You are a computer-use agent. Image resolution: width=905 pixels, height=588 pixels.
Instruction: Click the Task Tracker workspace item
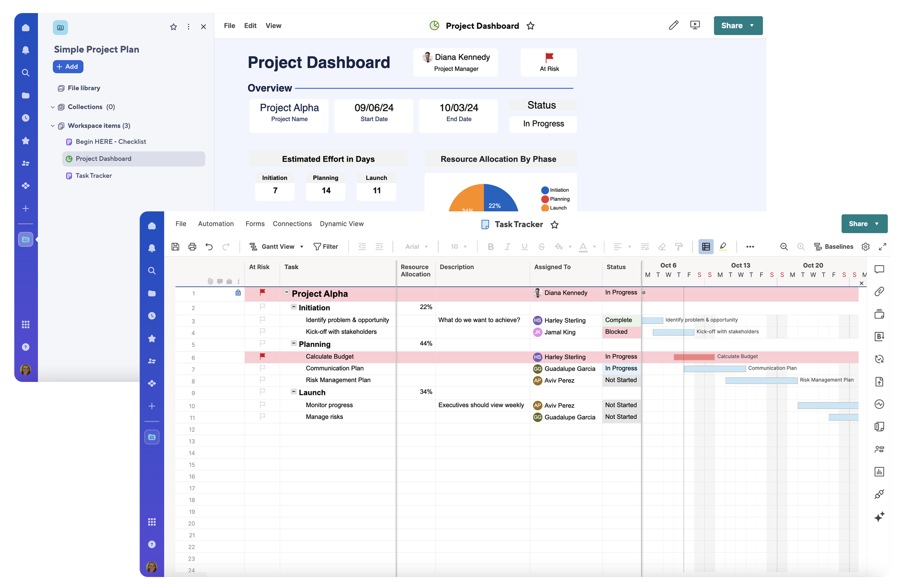[x=93, y=175]
